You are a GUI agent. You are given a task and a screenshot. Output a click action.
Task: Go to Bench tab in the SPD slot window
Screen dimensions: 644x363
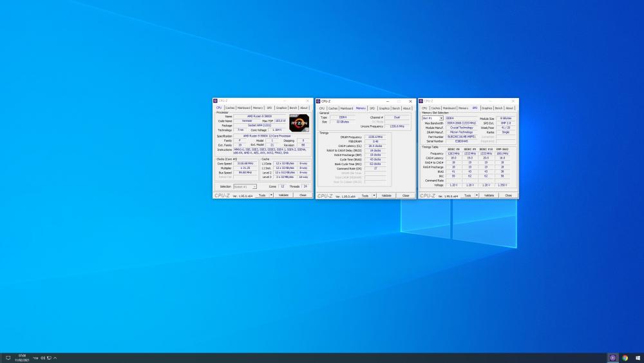click(498, 108)
